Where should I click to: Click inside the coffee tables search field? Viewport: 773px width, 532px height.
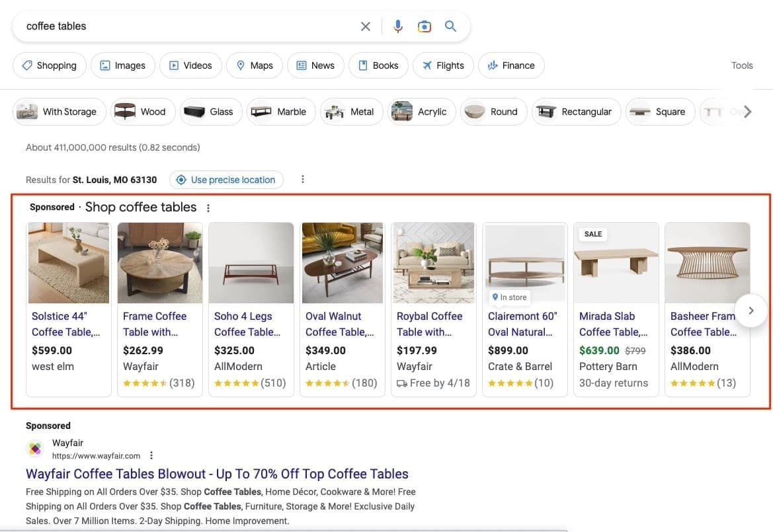tap(185, 26)
